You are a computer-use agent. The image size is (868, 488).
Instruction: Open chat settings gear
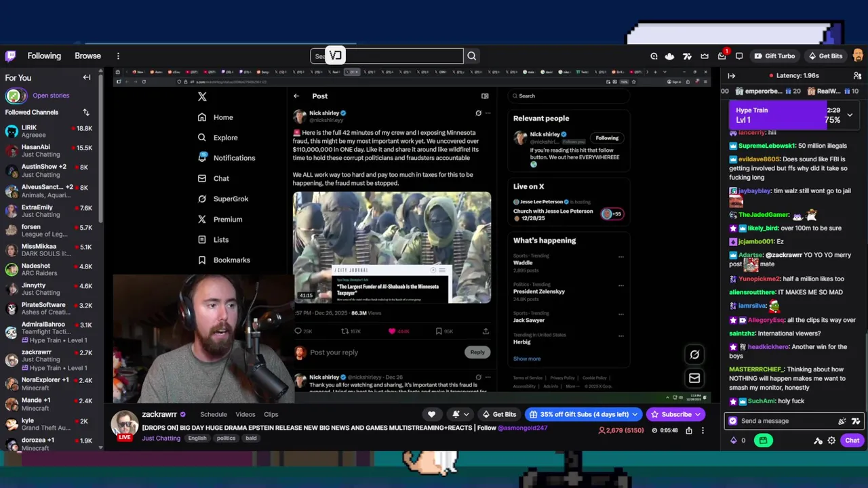832,441
